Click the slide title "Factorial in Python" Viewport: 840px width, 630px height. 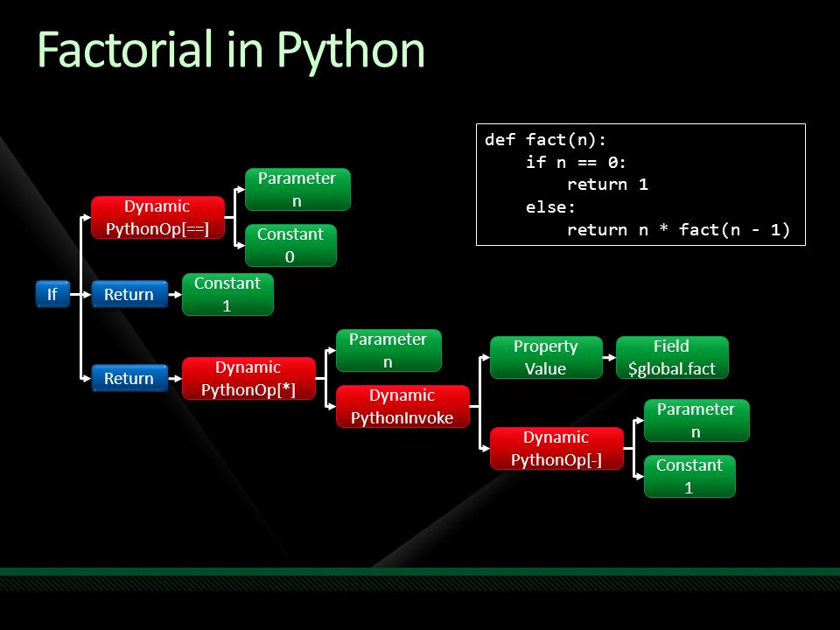point(231,51)
